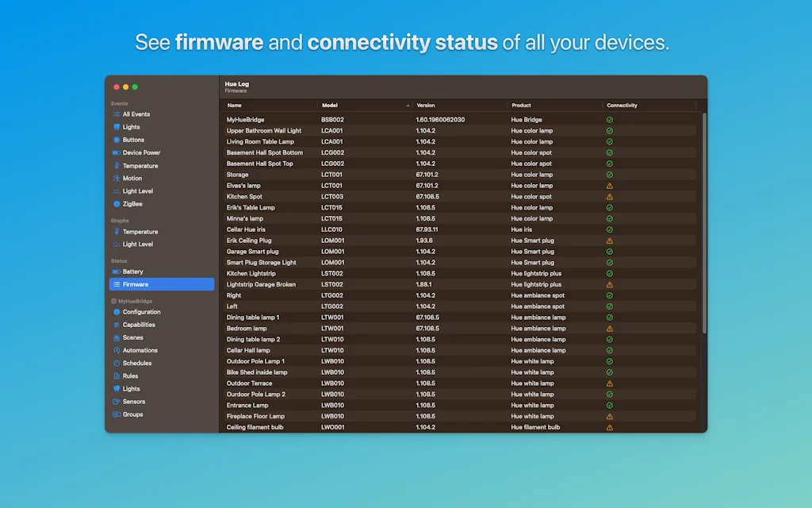This screenshot has width=812, height=508.
Task: Select Configuration in MyHueBridge section
Action: [141, 312]
